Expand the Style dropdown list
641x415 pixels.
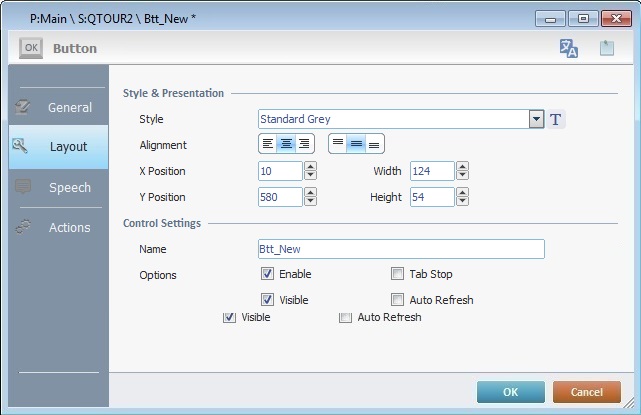click(x=537, y=120)
